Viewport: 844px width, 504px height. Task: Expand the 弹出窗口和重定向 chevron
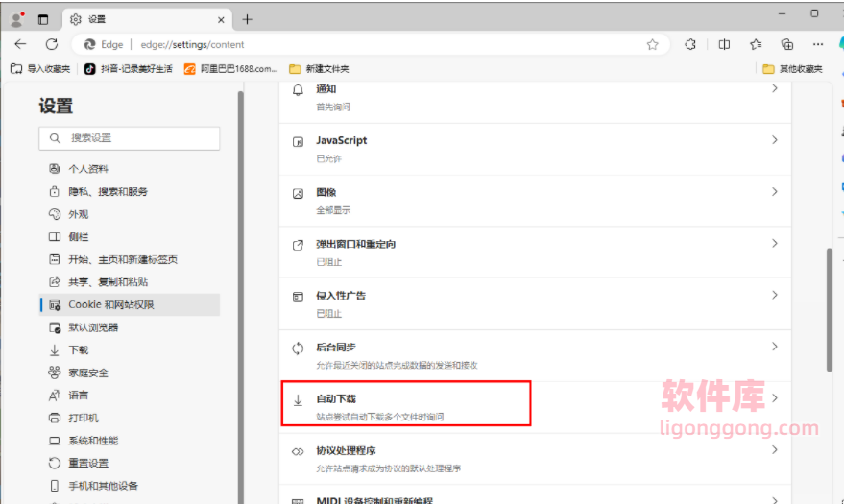point(775,243)
